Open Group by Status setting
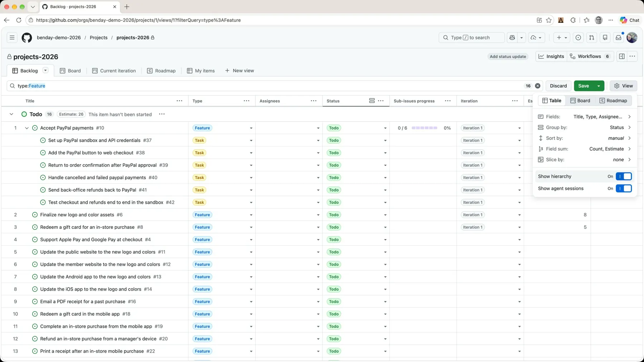The height and width of the screenshot is (362, 644). click(585, 127)
